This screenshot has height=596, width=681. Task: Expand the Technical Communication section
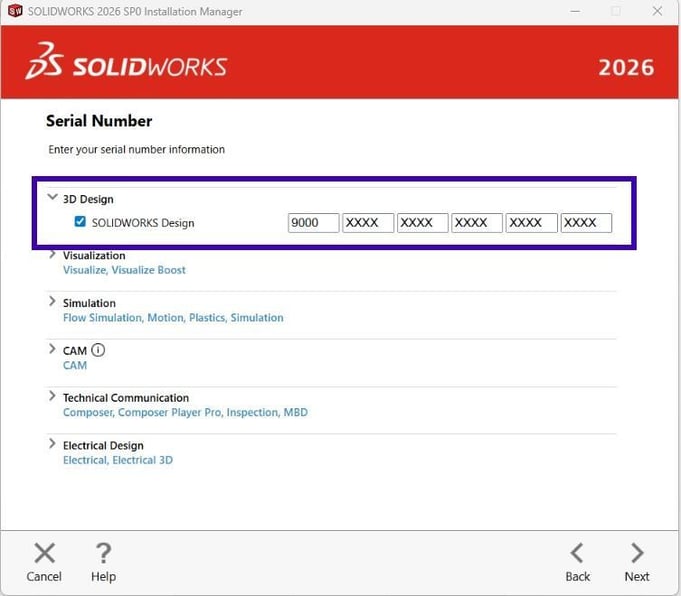52,396
